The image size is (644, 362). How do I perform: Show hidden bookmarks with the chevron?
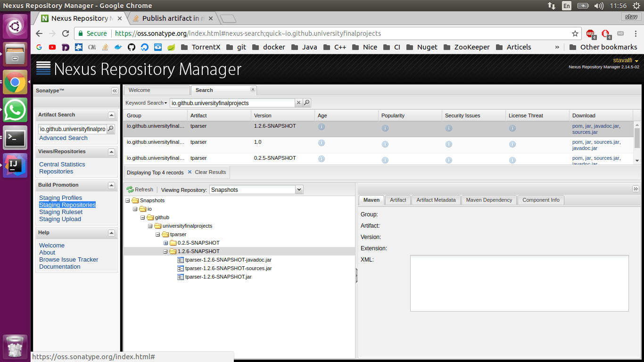(557, 47)
